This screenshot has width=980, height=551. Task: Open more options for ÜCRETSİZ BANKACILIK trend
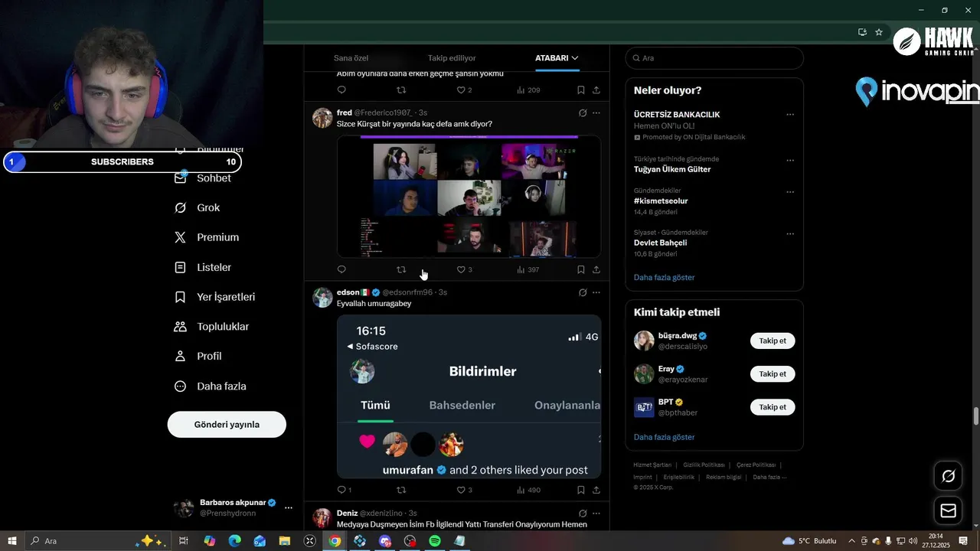790,115
